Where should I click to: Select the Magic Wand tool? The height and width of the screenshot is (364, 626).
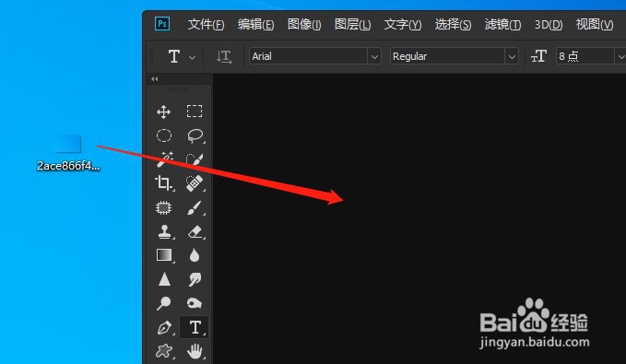tap(164, 159)
